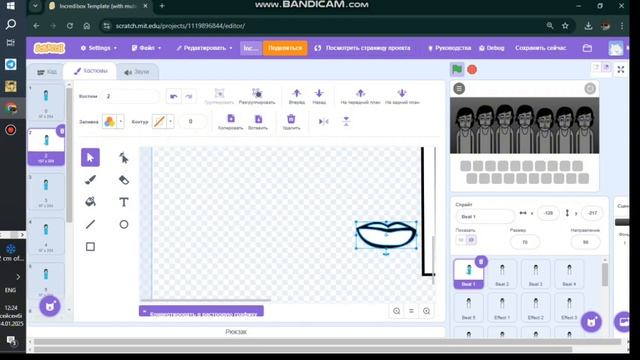Click the Поделиться button
Viewport: 640px width, 360px height.
click(285, 48)
